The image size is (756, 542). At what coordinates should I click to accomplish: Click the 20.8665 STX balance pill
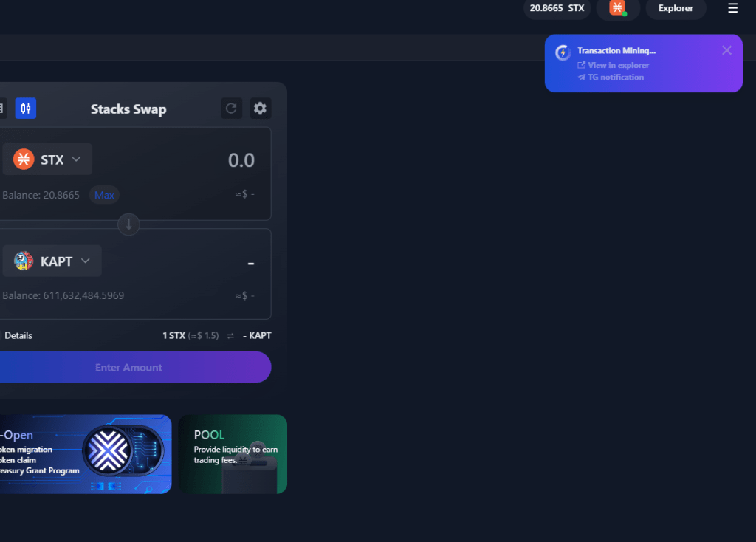(557, 8)
